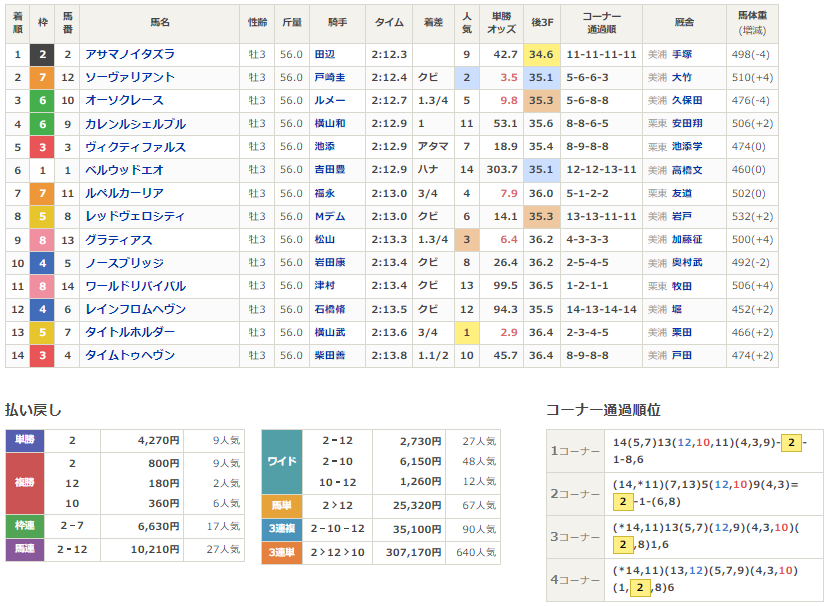Open trainer 牧田 link

coord(682,286)
